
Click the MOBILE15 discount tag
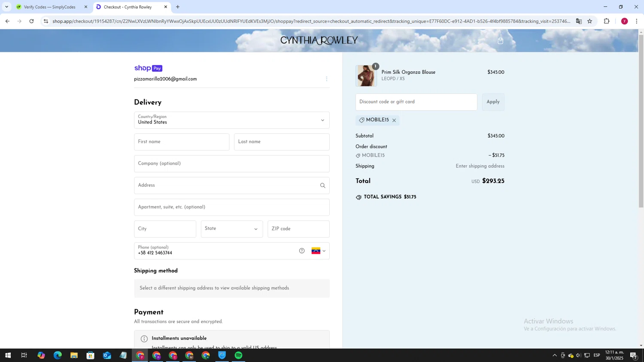coord(377,120)
